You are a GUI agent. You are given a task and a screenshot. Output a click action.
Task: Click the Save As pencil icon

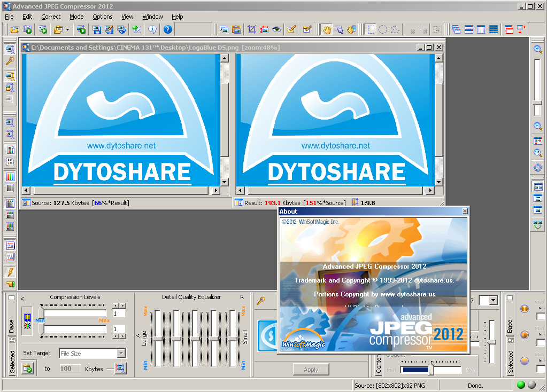pos(109,29)
